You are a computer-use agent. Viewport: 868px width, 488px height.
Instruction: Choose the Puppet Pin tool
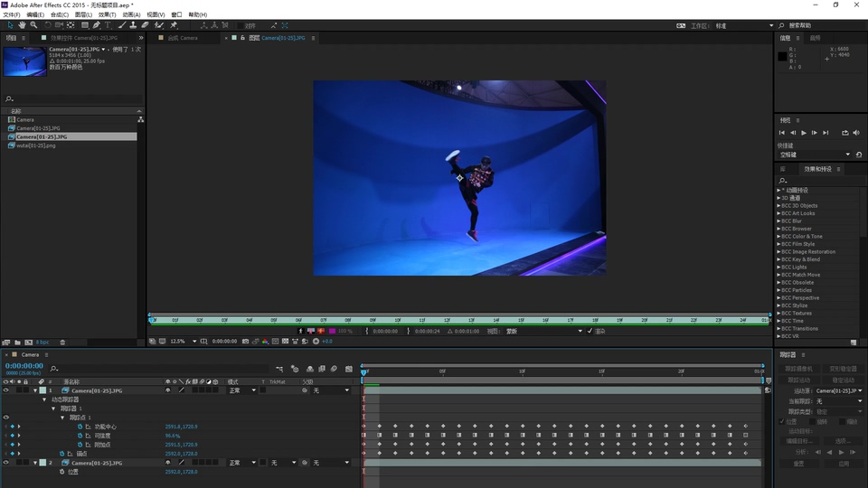[x=174, y=25]
